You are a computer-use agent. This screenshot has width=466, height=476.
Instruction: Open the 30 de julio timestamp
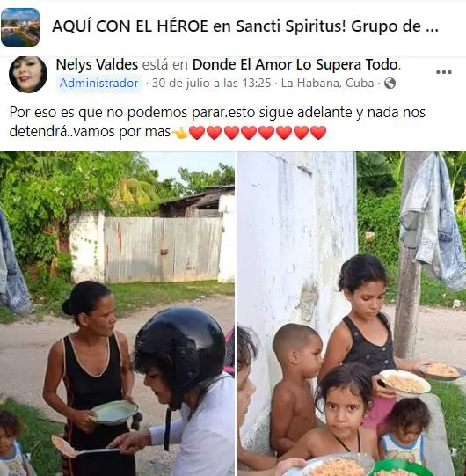click(x=211, y=84)
